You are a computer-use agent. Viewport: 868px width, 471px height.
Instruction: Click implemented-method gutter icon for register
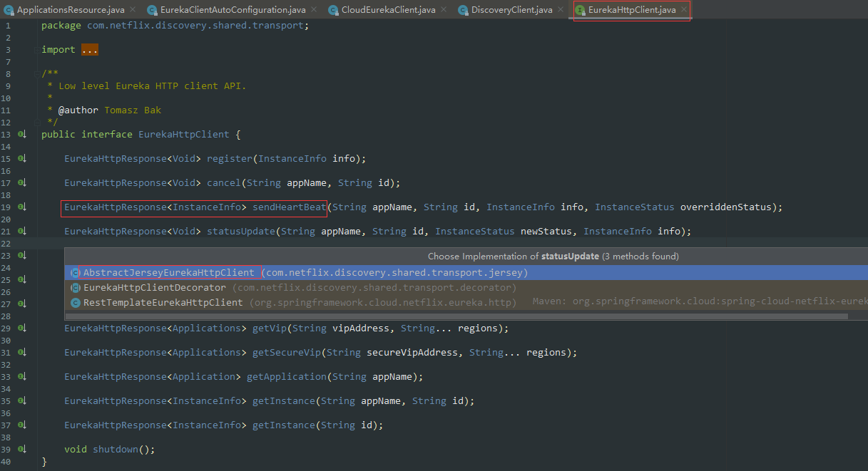click(22, 158)
